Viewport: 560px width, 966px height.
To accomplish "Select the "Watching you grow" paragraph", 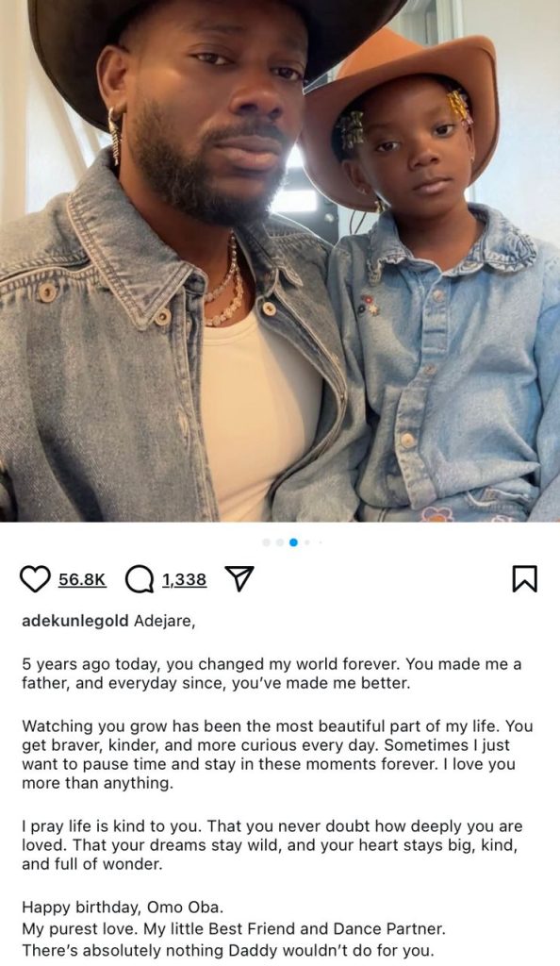I will point(277,755).
